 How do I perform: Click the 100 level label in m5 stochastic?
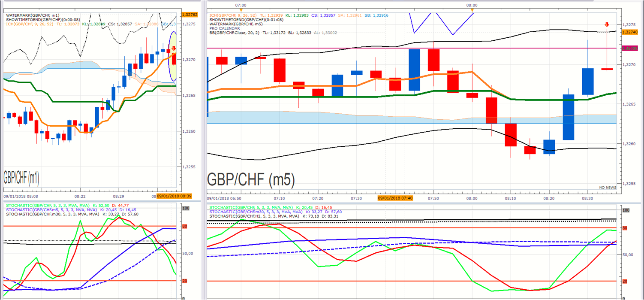click(x=626, y=210)
